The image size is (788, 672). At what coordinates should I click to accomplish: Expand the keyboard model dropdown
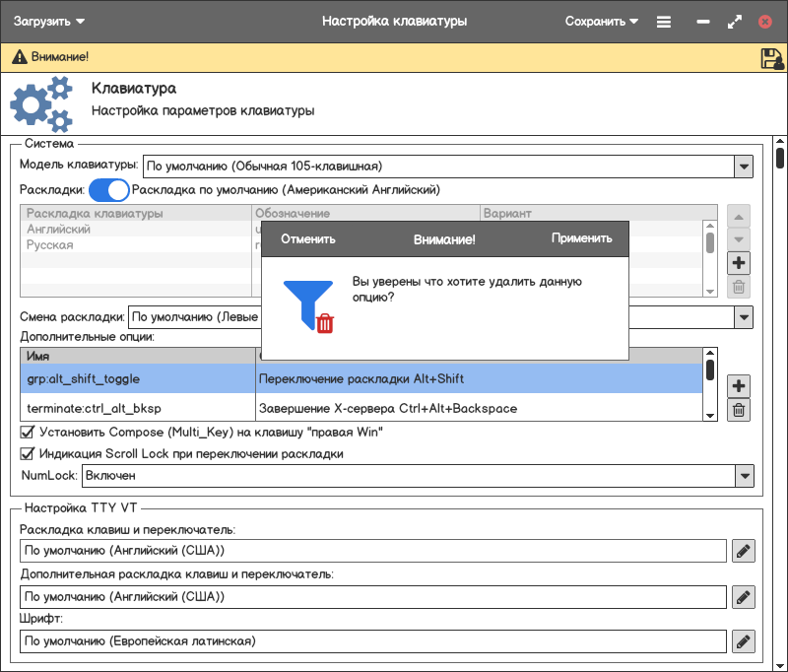pos(744,167)
